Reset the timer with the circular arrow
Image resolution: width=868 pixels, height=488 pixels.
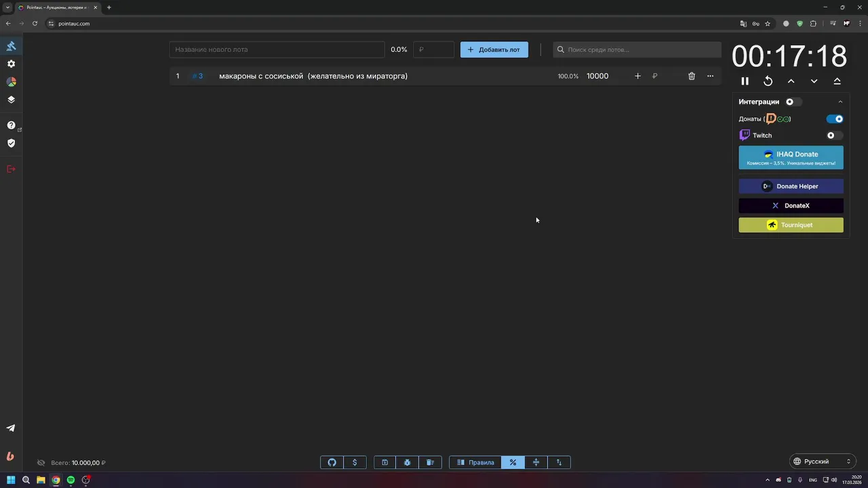click(x=768, y=81)
